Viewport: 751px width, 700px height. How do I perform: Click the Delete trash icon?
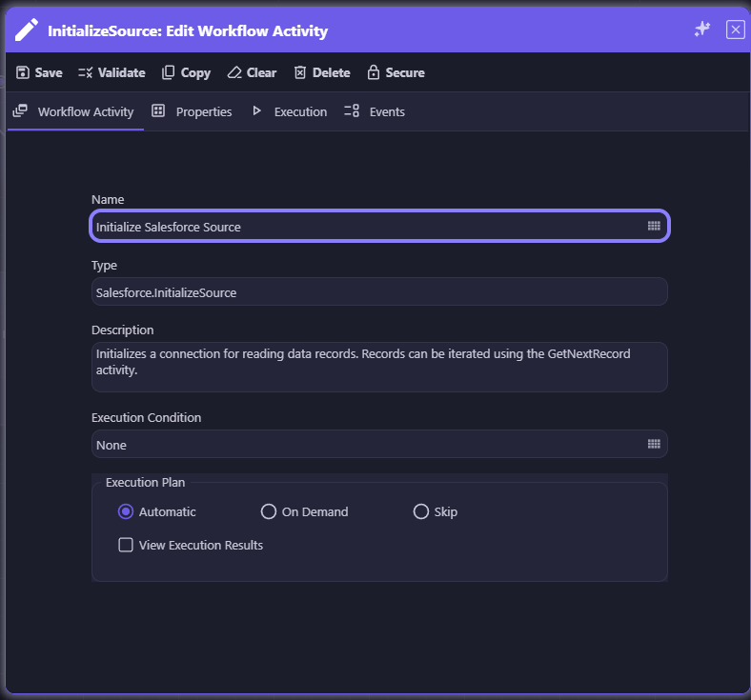[x=300, y=72]
